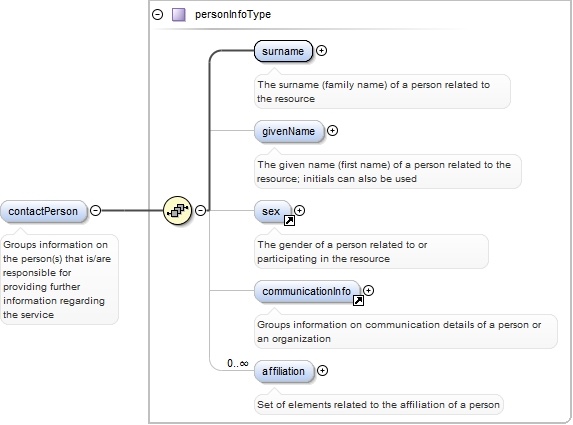This screenshot has height=425, width=573.
Task: Select the givenName element node
Action: coord(289,131)
